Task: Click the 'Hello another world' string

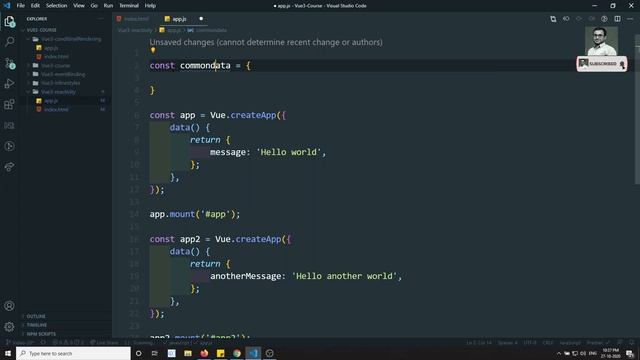Action: click(344, 276)
